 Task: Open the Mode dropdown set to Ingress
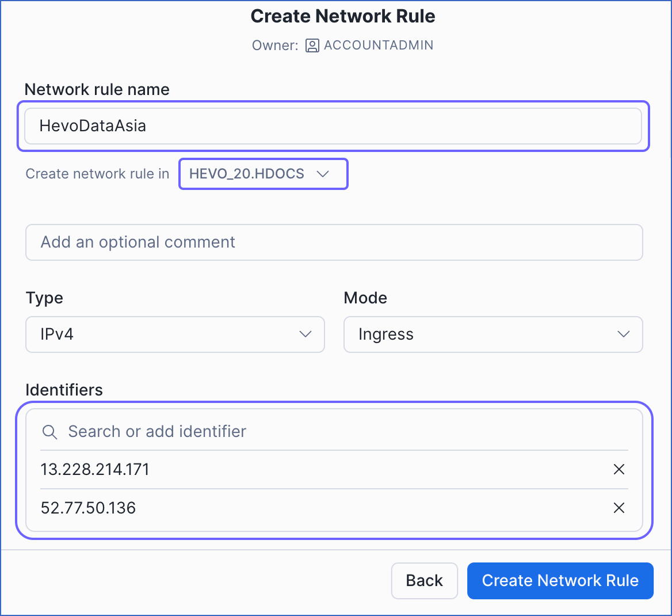pos(492,334)
